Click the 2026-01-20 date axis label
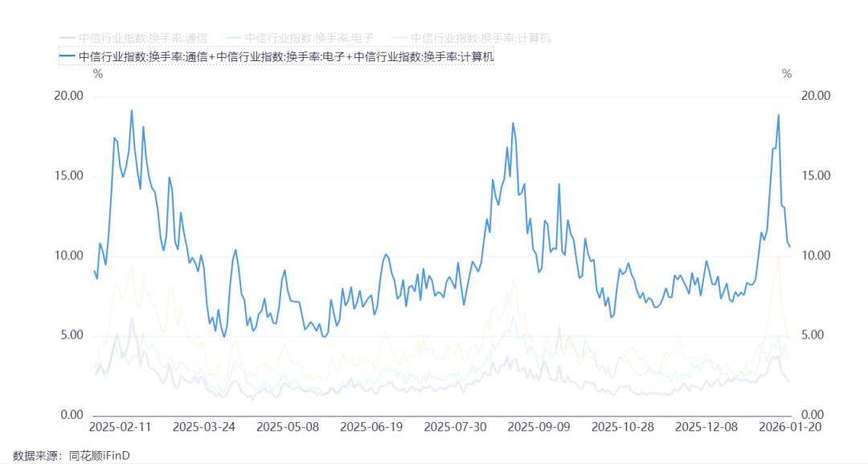The image size is (868, 464). tap(790, 428)
